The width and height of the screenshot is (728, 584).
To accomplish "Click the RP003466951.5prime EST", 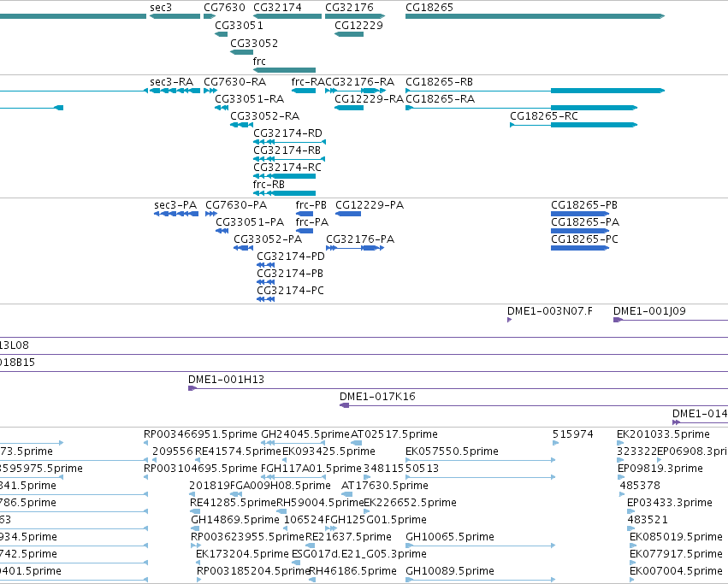I will (145, 443).
